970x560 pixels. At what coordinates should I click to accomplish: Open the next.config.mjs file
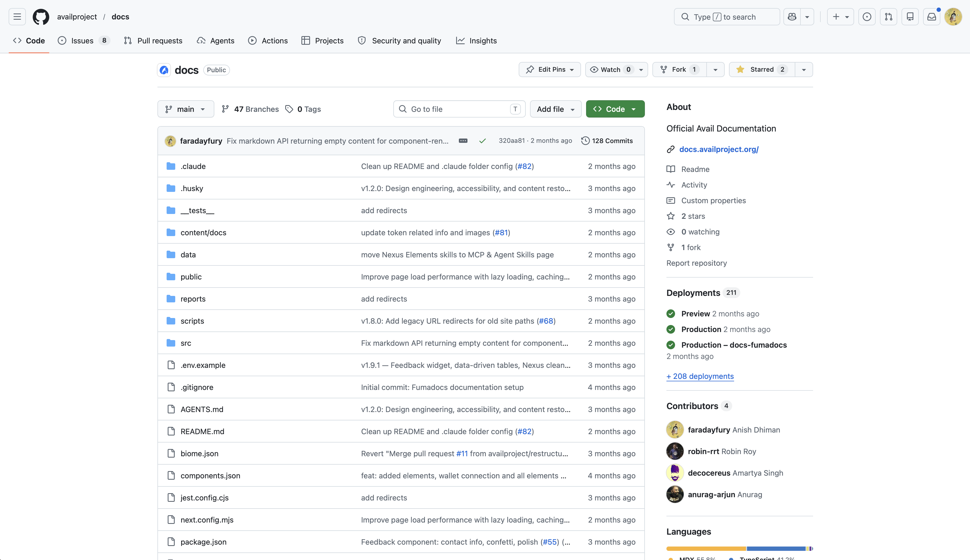click(207, 520)
